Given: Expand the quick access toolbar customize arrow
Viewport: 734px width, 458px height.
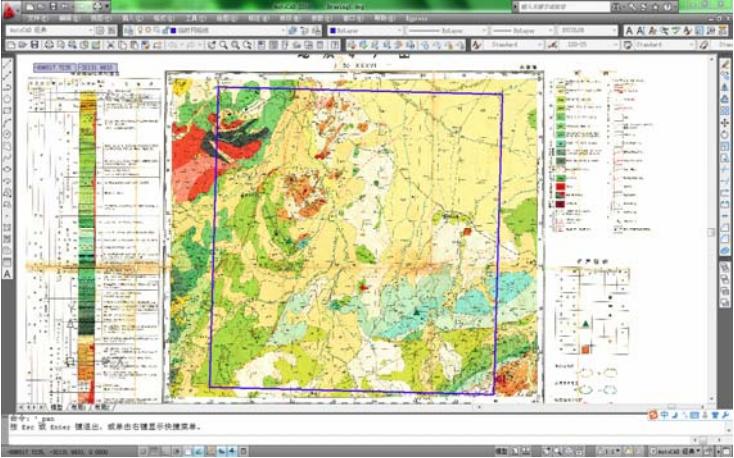Looking at the screenshot, I should [x=107, y=7].
